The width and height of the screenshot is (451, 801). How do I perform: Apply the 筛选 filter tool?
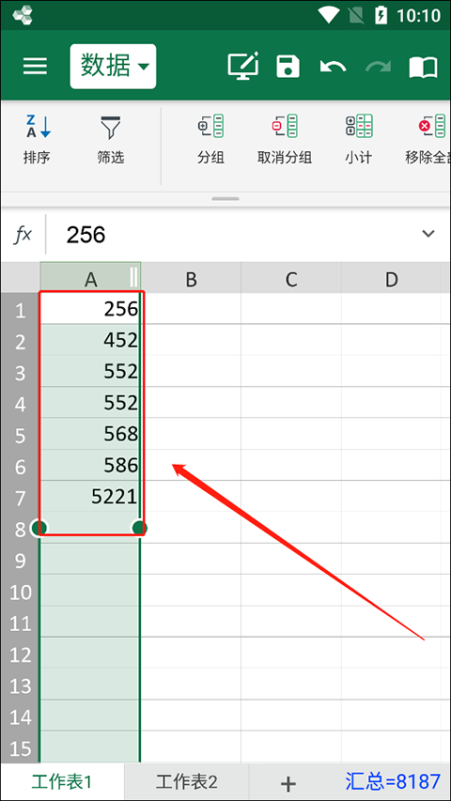pos(110,139)
